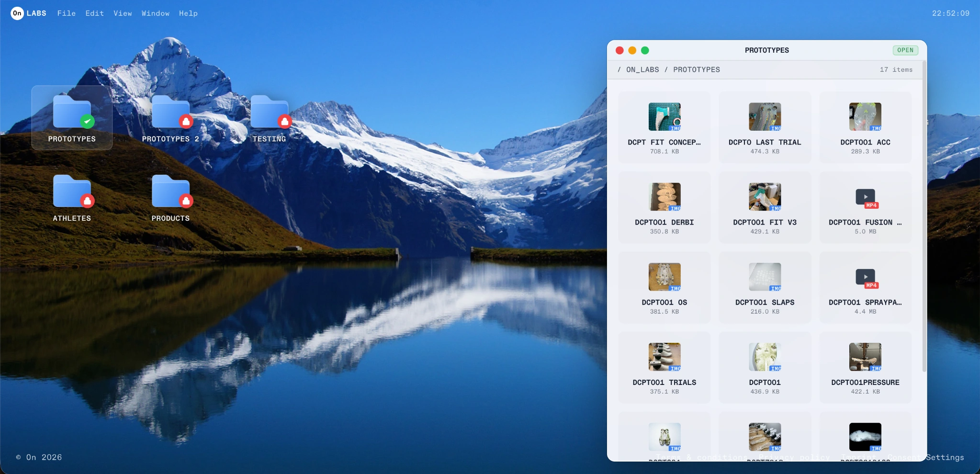The image size is (980, 474).
Task: Click the 17 items count label
Action: pyautogui.click(x=896, y=69)
